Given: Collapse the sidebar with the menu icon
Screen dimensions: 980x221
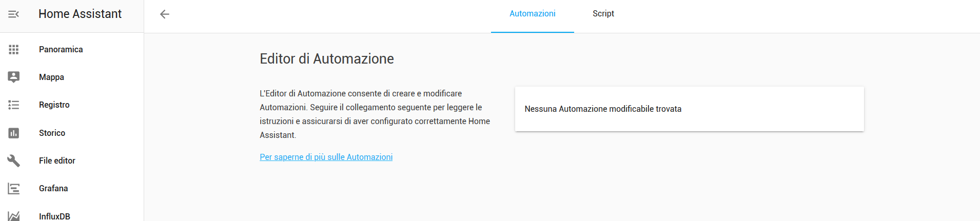Looking at the screenshot, I should [x=14, y=14].
